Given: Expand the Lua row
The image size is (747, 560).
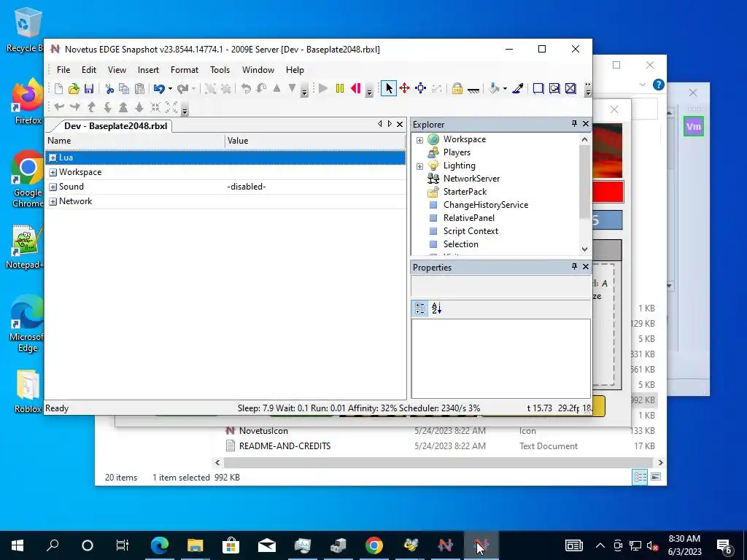Looking at the screenshot, I should click(53, 157).
